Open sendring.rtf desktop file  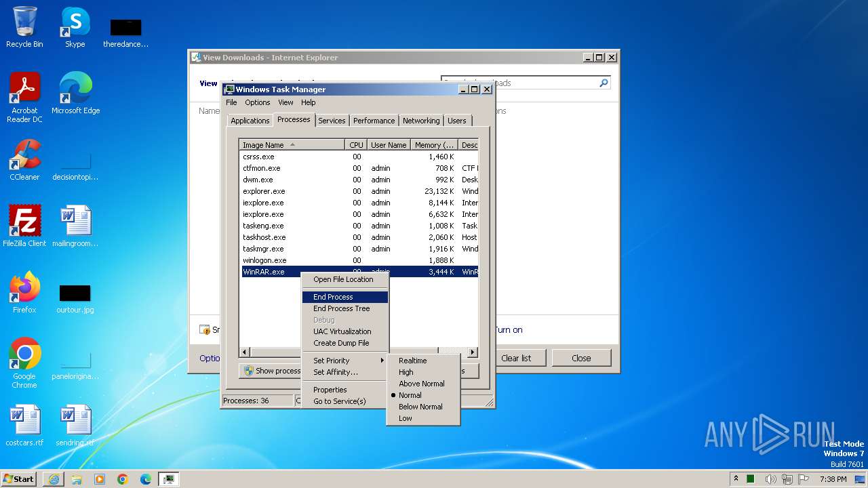coord(75,426)
